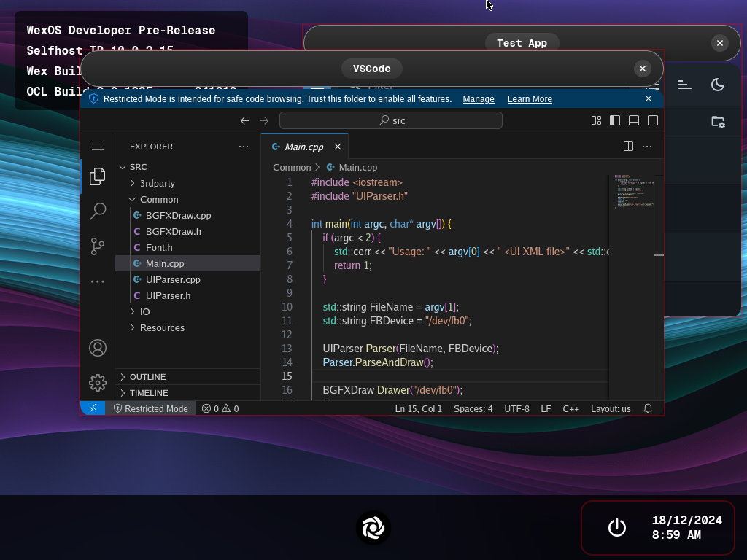Open the Manage gear in VSCode
Image resolution: width=747 pixels, height=560 pixels.
pos(98,383)
